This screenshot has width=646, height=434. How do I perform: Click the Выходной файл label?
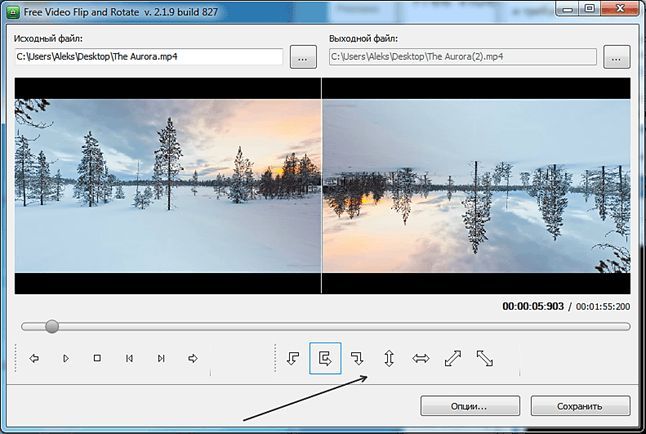point(363,38)
